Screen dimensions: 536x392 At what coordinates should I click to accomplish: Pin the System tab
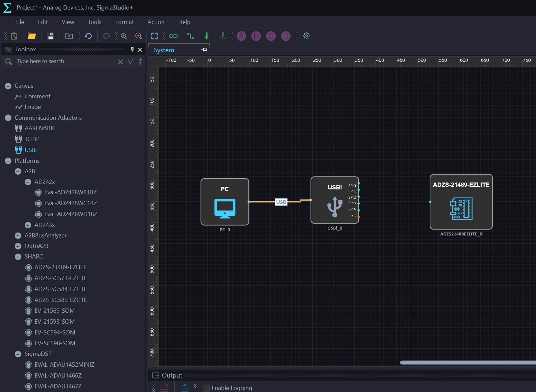[x=204, y=50]
